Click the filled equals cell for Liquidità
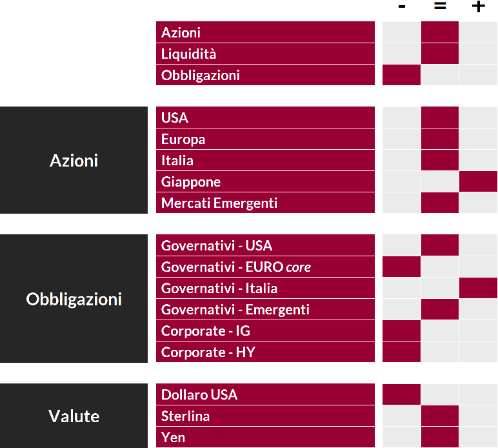This screenshot has height=448, width=498. (x=440, y=54)
